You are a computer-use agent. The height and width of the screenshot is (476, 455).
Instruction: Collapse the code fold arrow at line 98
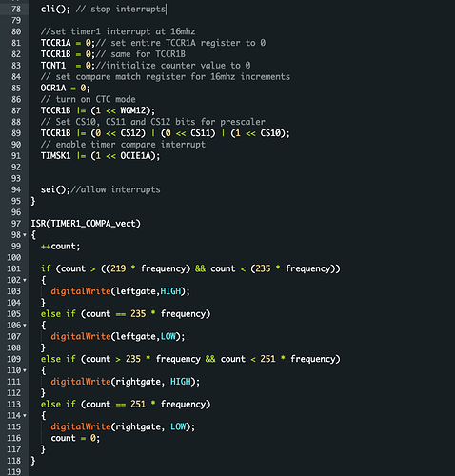tap(25, 235)
